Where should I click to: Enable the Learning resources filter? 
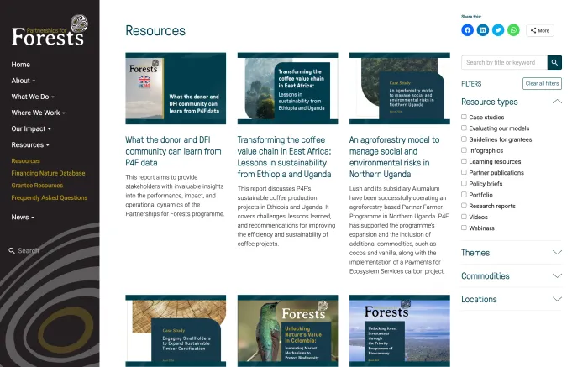pos(464,161)
